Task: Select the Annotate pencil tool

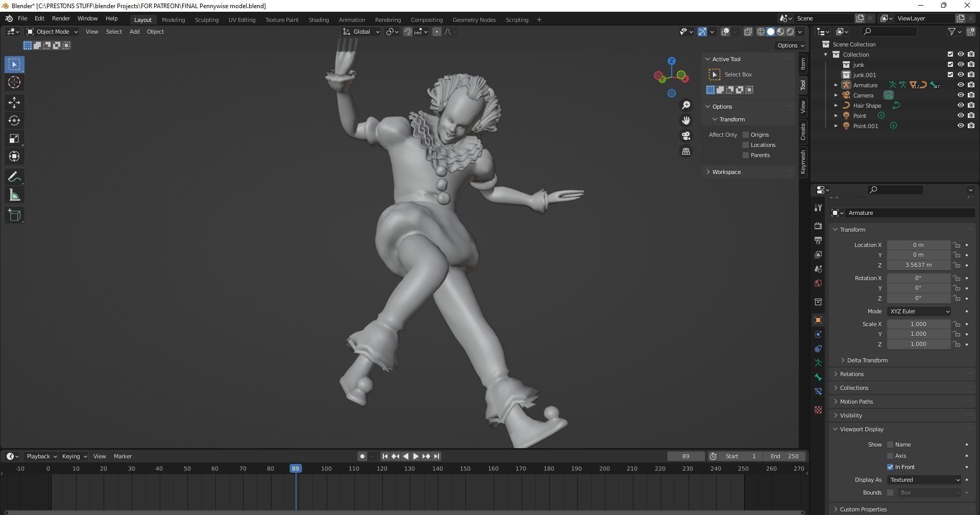Action: pos(14,177)
